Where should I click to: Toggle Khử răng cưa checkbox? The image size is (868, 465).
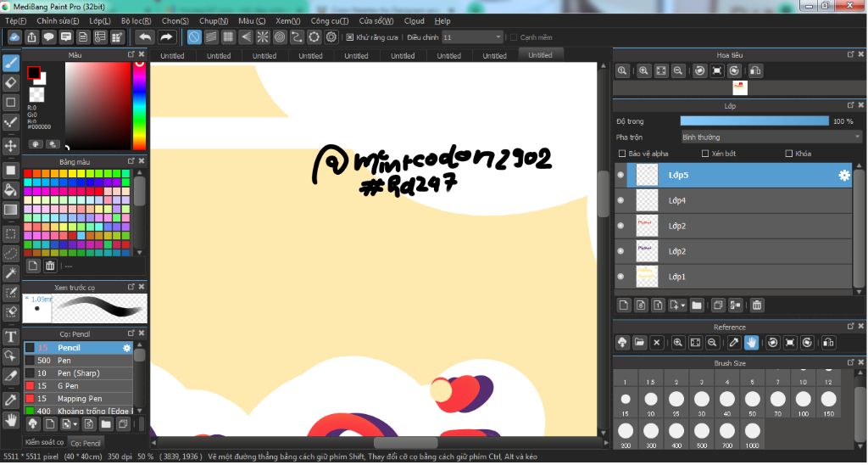coord(350,37)
